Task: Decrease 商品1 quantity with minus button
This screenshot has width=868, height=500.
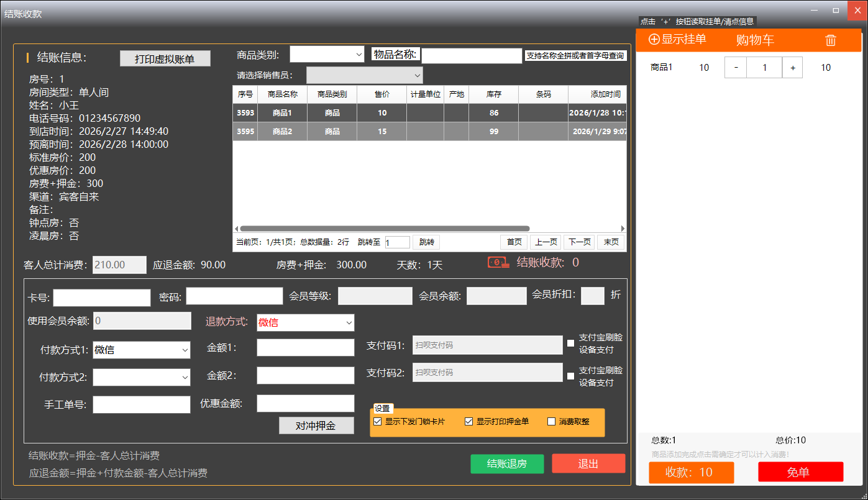Action: click(x=736, y=68)
